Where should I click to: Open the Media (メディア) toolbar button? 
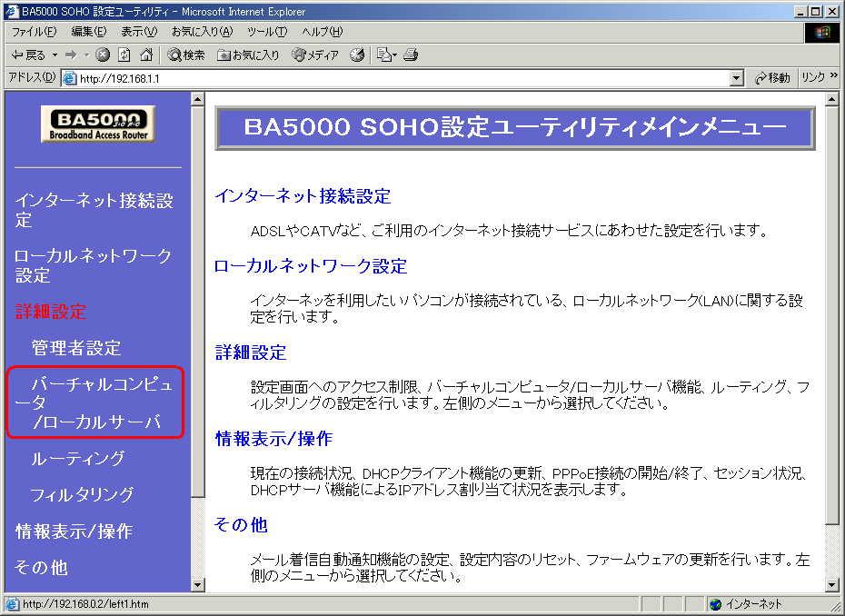(x=315, y=55)
